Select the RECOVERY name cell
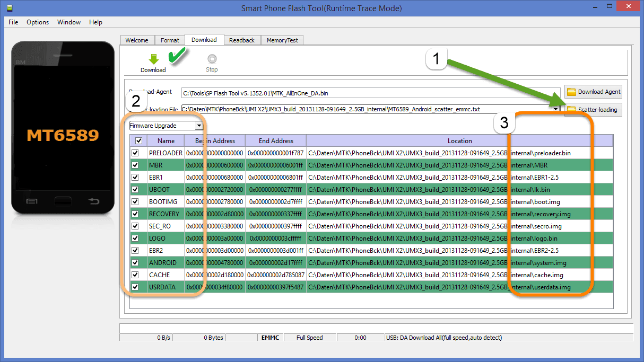 [166, 214]
